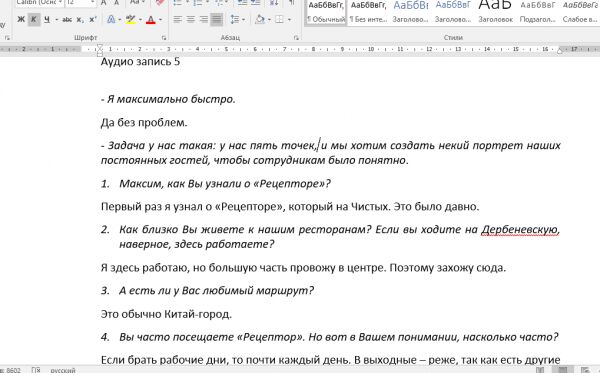The image size is (600, 373).
Task: Apply borders to paragraph
Action: click(x=280, y=19)
